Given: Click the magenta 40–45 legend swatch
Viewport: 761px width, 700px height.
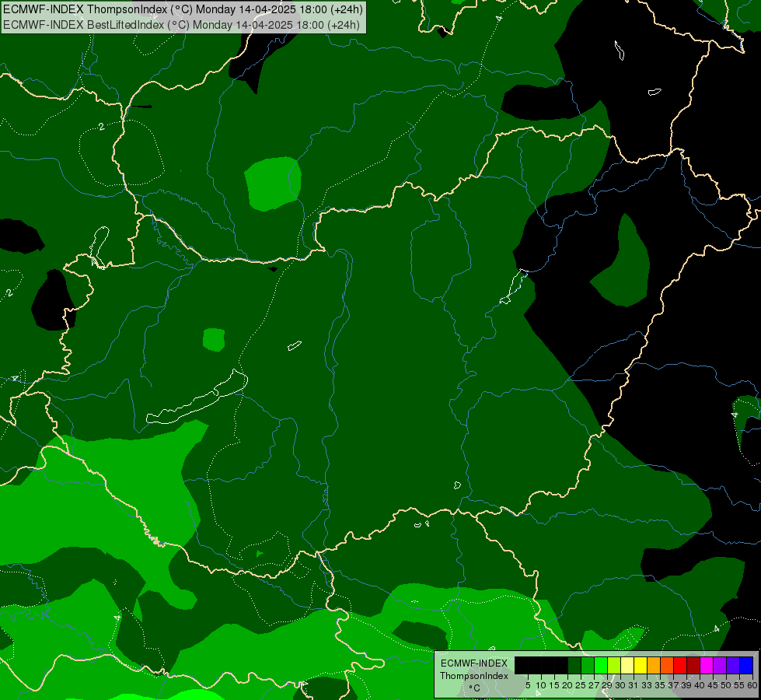Looking at the screenshot, I should (707, 665).
